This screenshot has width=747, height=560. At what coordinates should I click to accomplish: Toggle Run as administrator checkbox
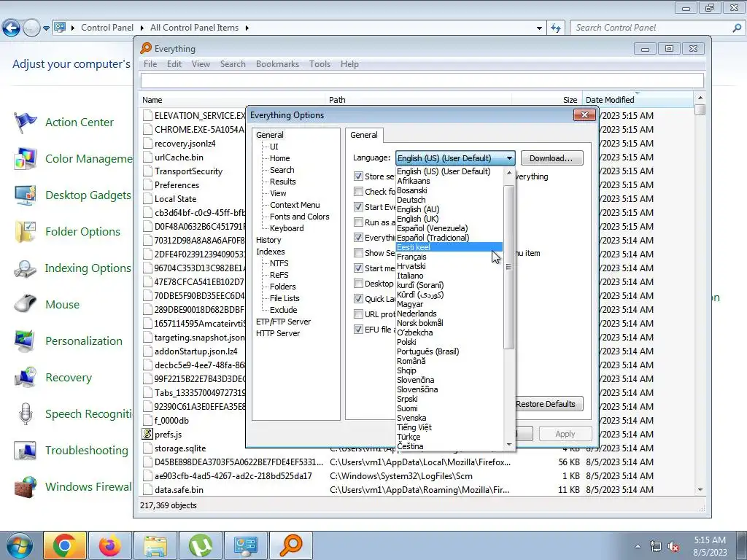(x=358, y=222)
